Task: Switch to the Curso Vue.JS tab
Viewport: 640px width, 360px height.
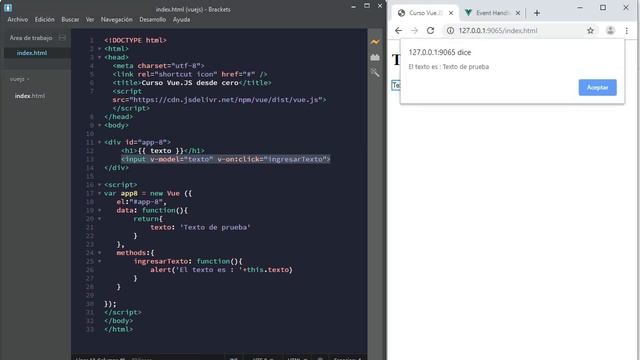Action: pos(424,13)
